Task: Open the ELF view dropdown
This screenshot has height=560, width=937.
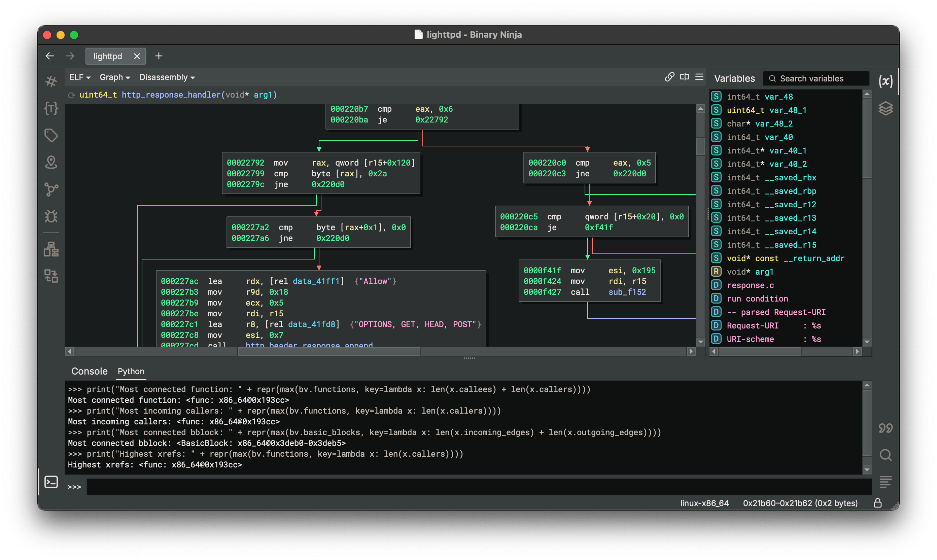Action: [x=80, y=77]
